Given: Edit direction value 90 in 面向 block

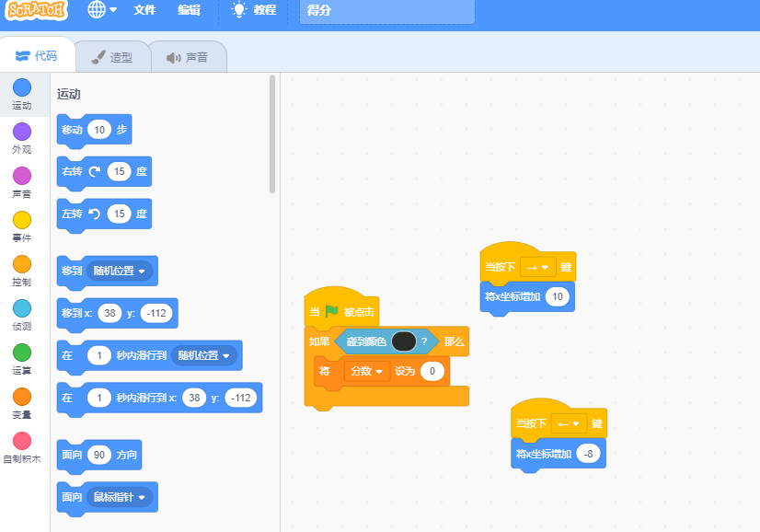Looking at the screenshot, I should tap(99, 455).
